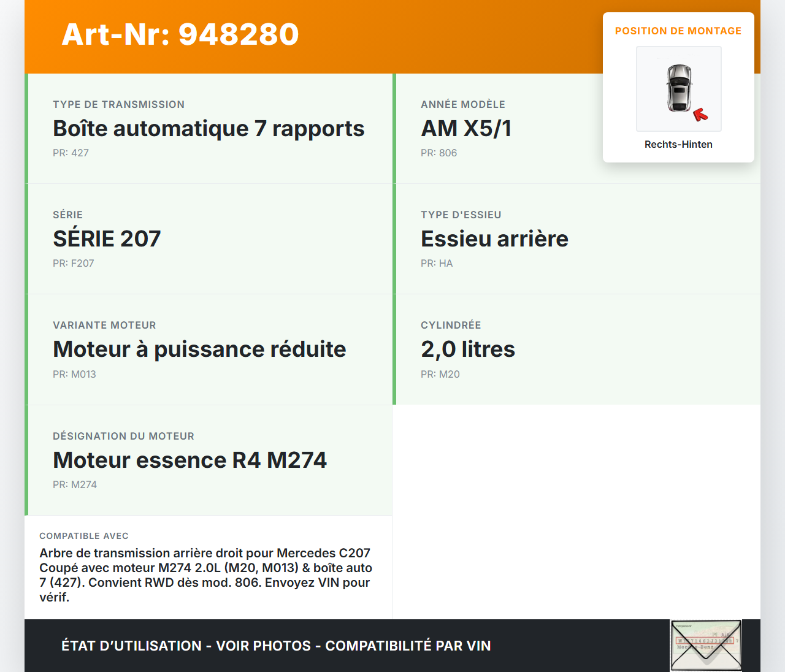Expand the POSITION DE MONTAGE panel

coord(678,30)
